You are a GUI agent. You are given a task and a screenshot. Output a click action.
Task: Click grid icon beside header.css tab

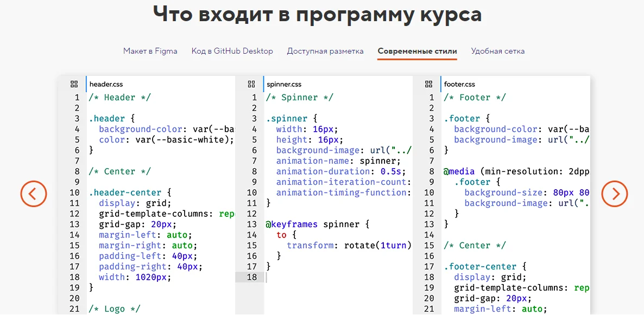74,84
